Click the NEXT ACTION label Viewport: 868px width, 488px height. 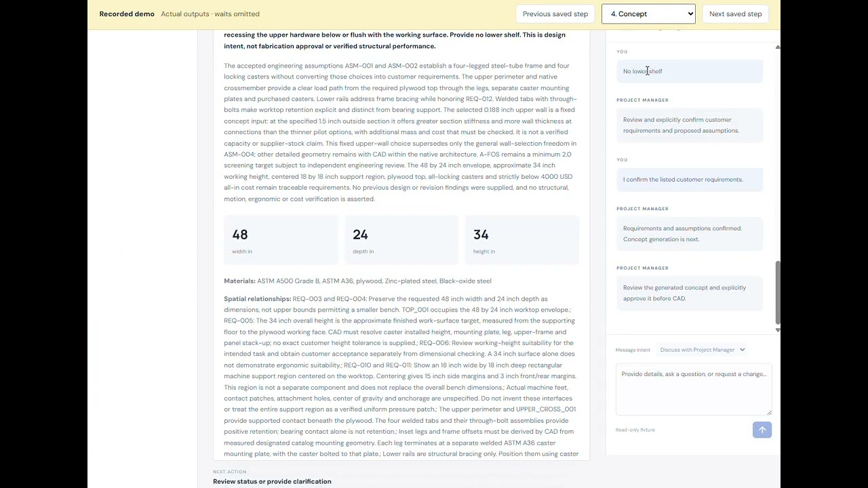pyautogui.click(x=229, y=472)
